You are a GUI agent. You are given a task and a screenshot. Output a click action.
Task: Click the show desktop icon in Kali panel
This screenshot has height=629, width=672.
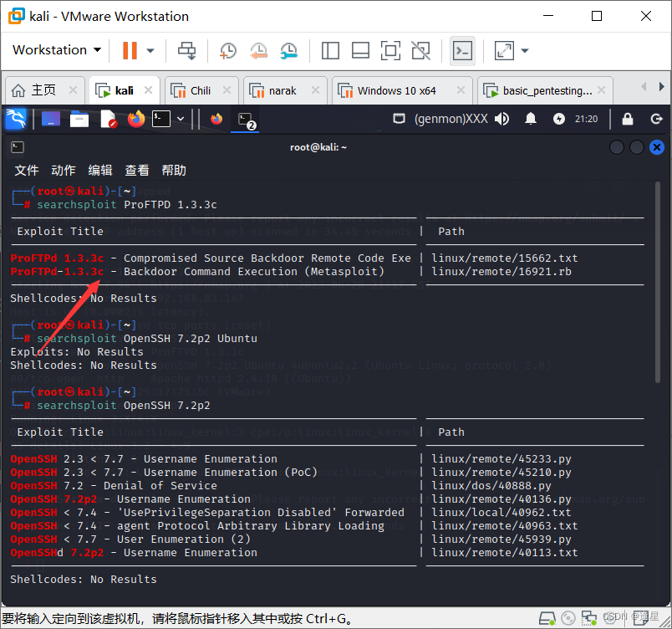51,119
